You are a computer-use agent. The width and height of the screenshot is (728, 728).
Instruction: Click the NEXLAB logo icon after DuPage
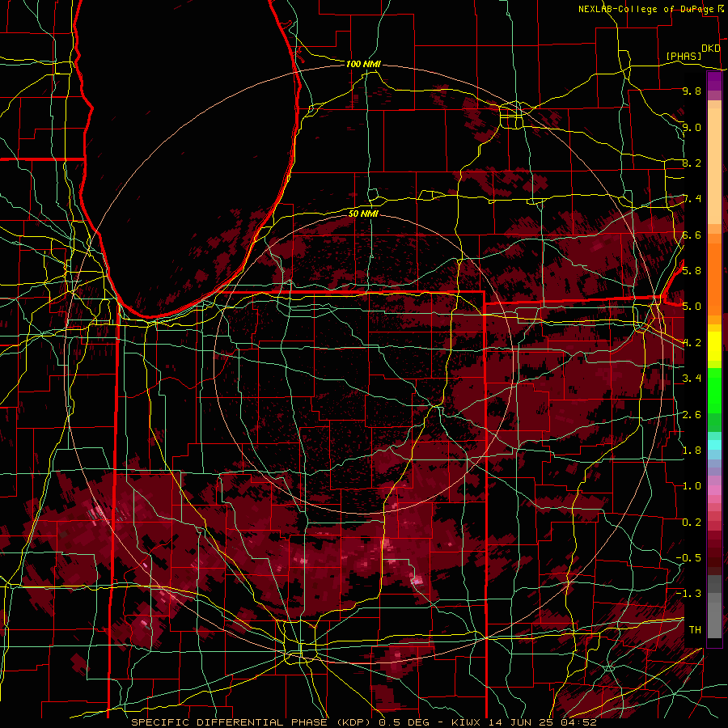pyautogui.click(x=720, y=8)
